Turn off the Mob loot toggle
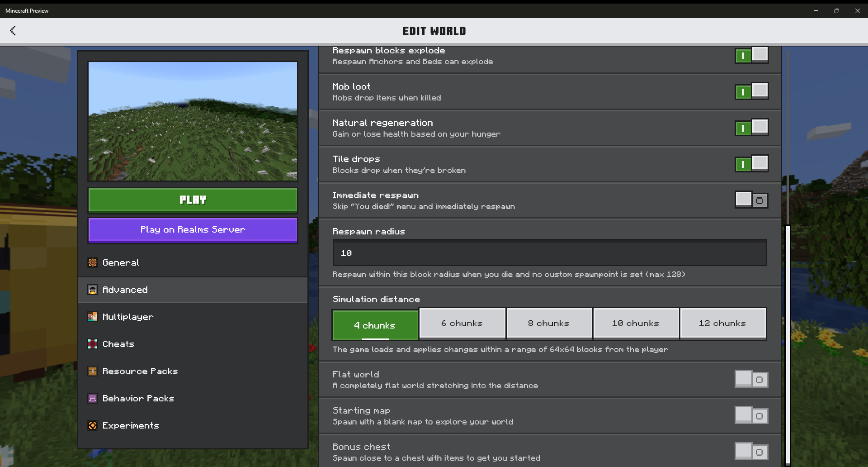868x467 pixels. tap(752, 91)
